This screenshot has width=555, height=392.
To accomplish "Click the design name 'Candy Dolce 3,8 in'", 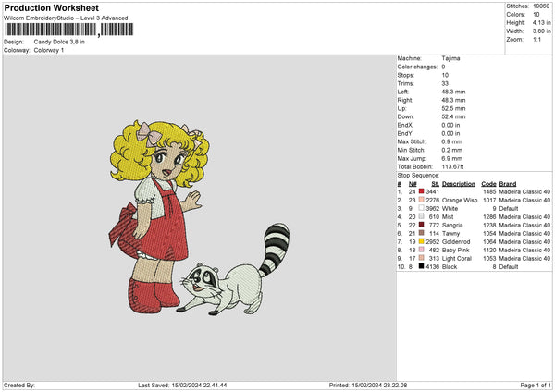I will click(59, 42).
